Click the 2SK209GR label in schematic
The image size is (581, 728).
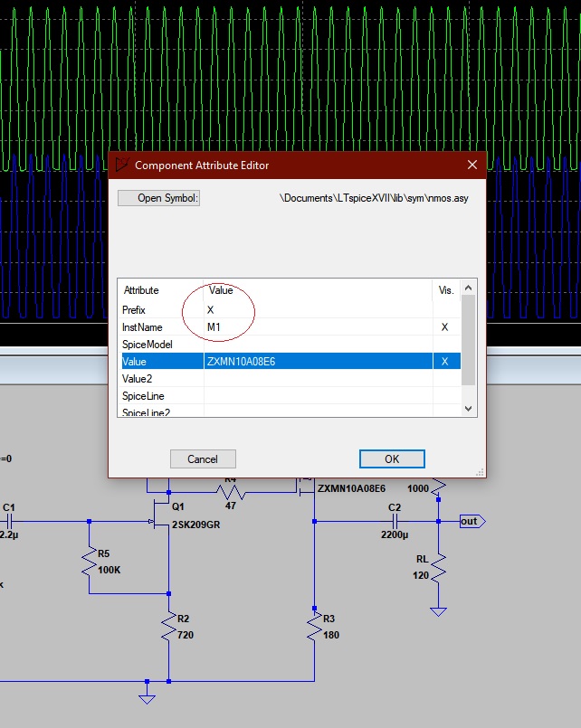195,525
